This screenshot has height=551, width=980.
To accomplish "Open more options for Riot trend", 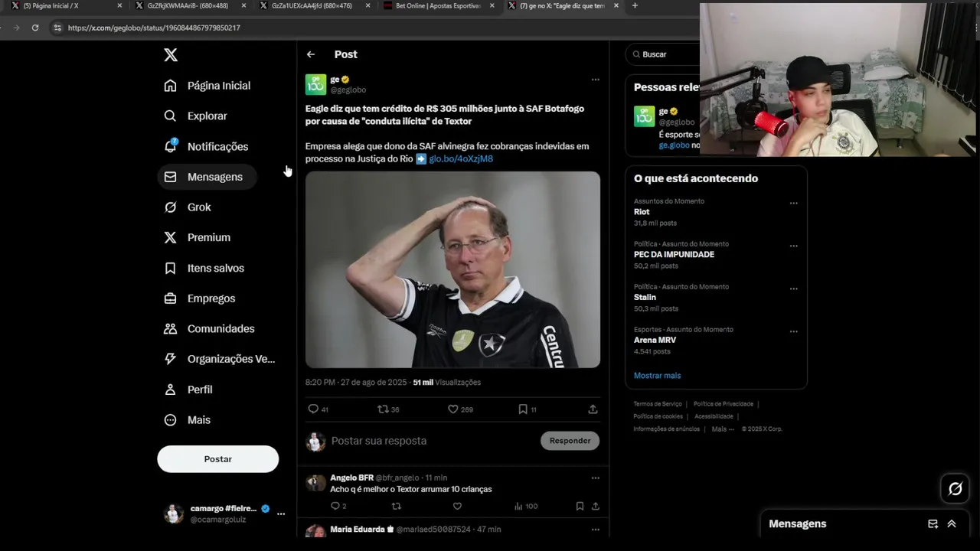I will click(793, 204).
